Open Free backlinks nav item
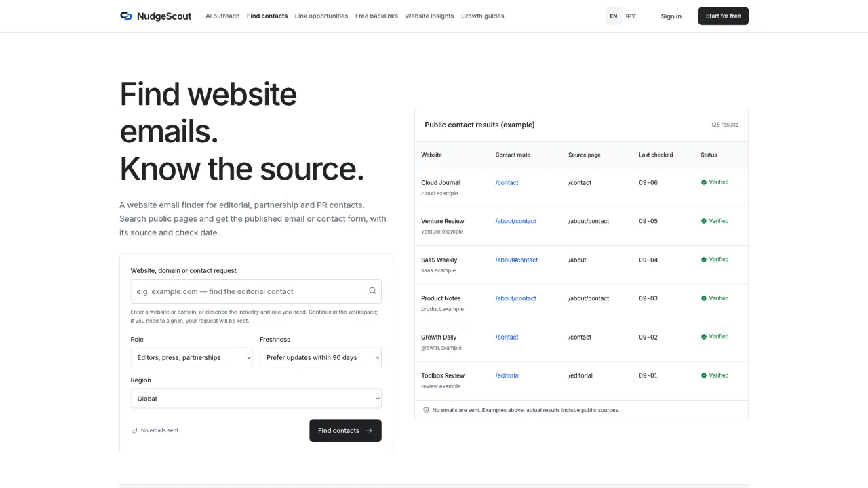Viewport: 868px width, 488px height. click(x=376, y=16)
